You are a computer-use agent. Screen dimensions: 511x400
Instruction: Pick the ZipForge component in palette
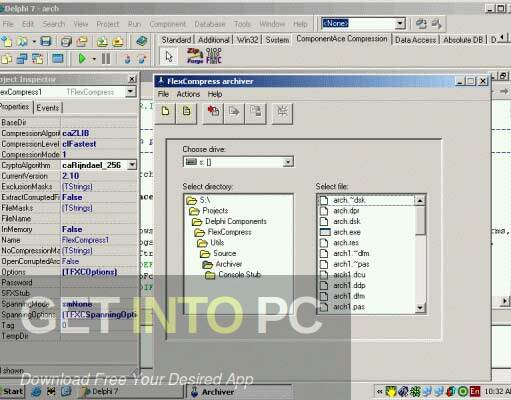pos(195,56)
